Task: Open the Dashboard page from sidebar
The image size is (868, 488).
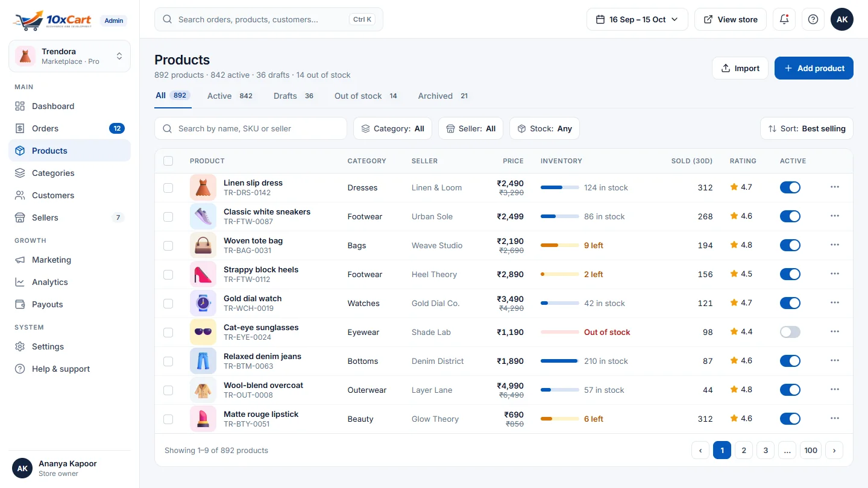Action: (x=69, y=106)
